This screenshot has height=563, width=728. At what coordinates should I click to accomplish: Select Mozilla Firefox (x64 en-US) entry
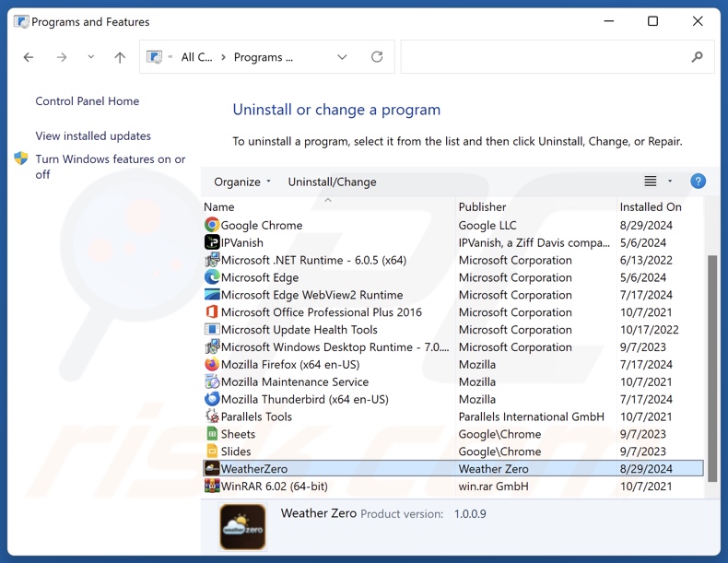click(x=290, y=364)
